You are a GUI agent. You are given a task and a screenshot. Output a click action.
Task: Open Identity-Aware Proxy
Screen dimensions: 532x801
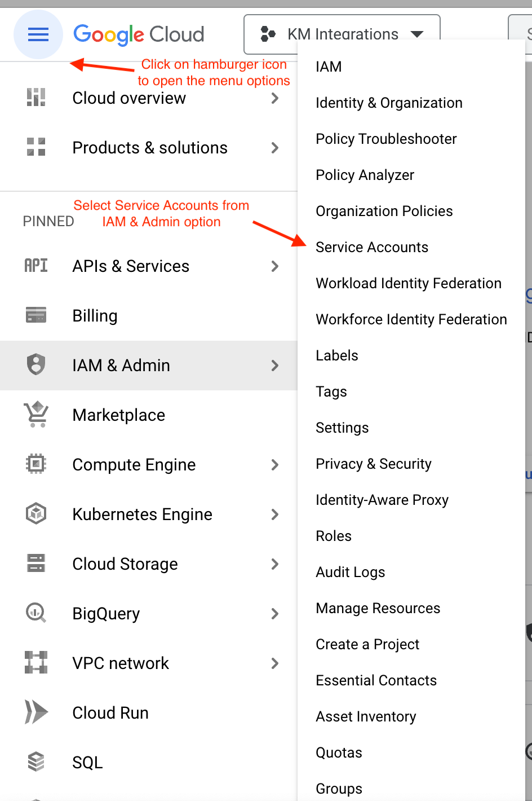pos(382,500)
